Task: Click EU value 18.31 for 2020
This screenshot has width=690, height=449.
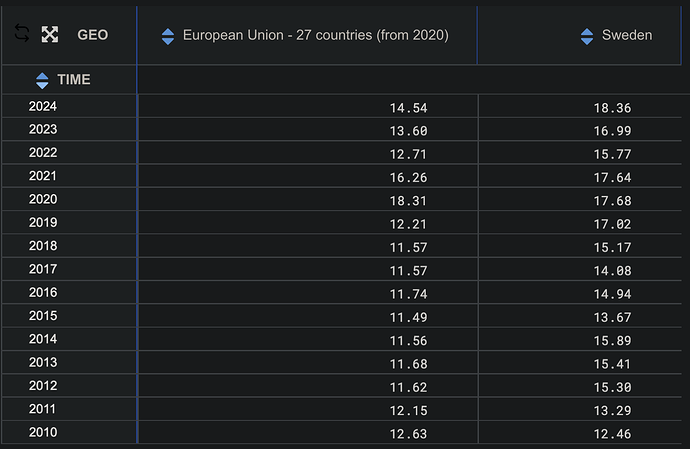Action: [408, 201]
